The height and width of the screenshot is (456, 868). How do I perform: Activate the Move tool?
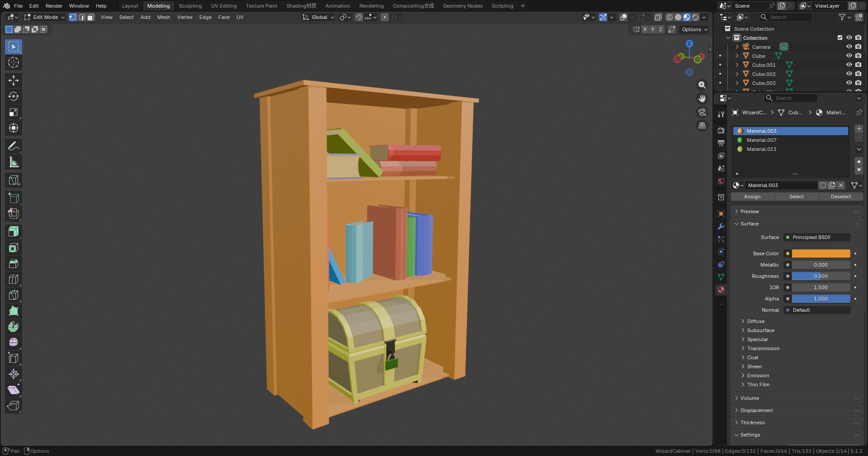tap(14, 80)
